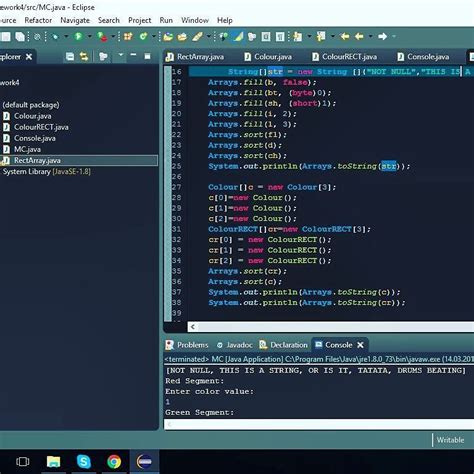Click the New Java Class toolbar icon
This screenshot has height=474, width=474.
click(x=144, y=36)
